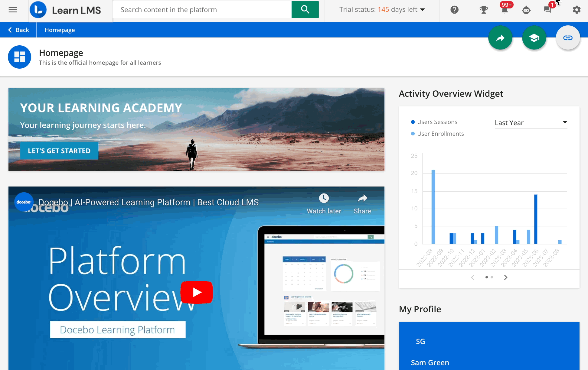
Task: Expand the Trial status dropdown arrow
Action: [x=423, y=10]
